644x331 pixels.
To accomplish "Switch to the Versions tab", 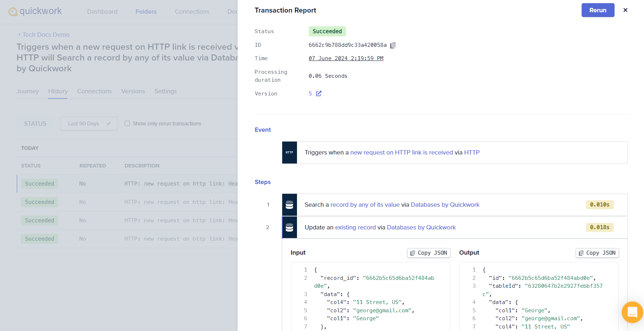I will (133, 91).
